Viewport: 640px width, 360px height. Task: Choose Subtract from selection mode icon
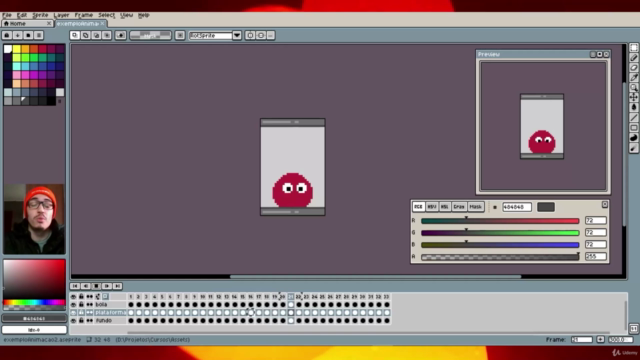pos(96,36)
